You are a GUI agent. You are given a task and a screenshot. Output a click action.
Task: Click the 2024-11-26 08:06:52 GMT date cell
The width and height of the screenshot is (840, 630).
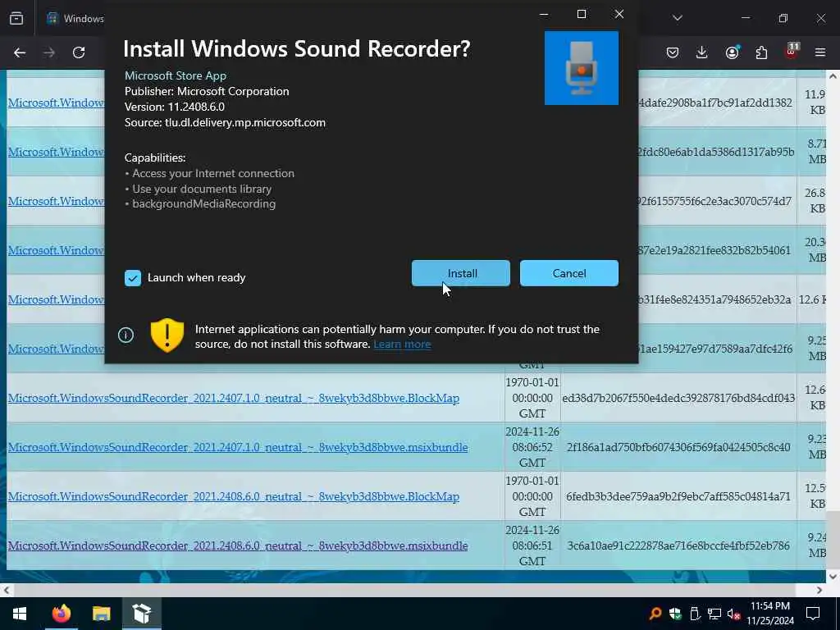point(532,447)
